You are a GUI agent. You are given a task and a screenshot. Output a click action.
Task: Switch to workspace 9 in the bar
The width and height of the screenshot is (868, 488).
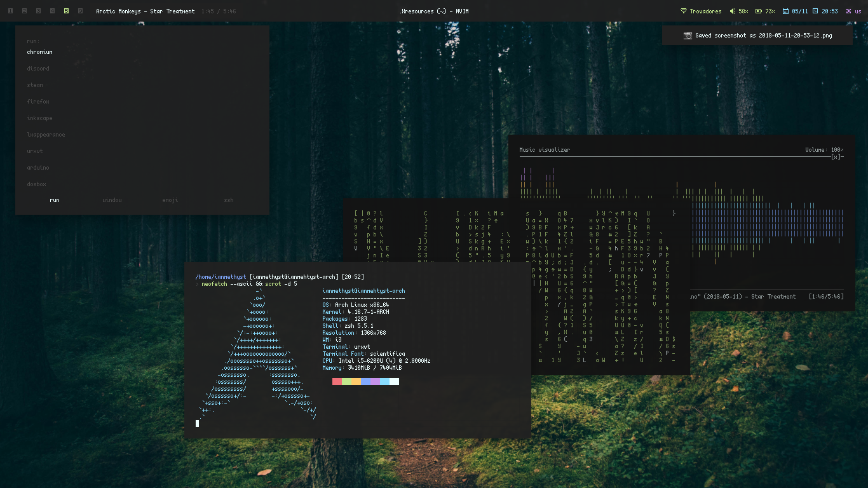pos(80,11)
